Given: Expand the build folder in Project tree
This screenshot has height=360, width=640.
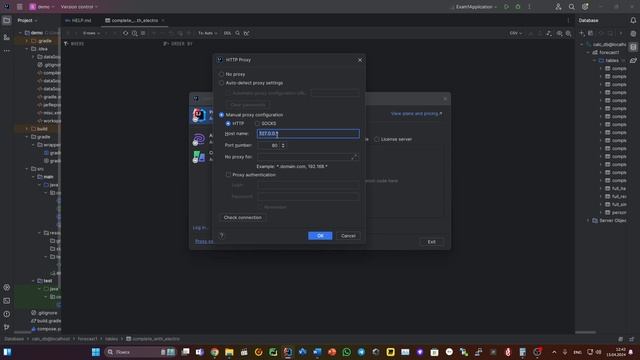Looking at the screenshot, I should pyautogui.click(x=27, y=129).
